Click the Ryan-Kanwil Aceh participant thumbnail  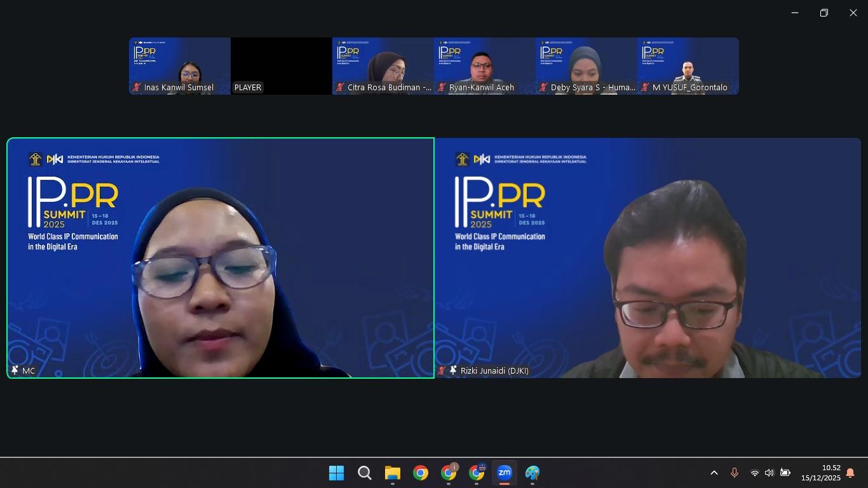[485, 66]
